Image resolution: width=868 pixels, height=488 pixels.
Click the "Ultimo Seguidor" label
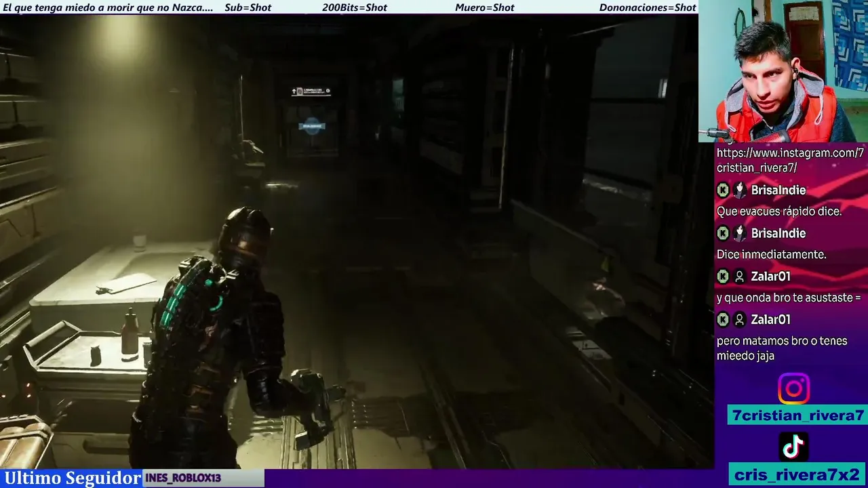click(x=72, y=478)
